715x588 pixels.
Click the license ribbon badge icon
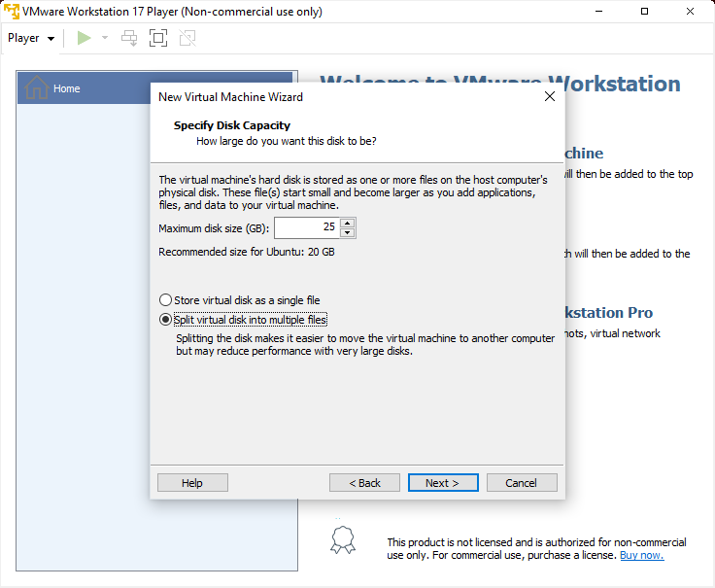[x=343, y=539]
